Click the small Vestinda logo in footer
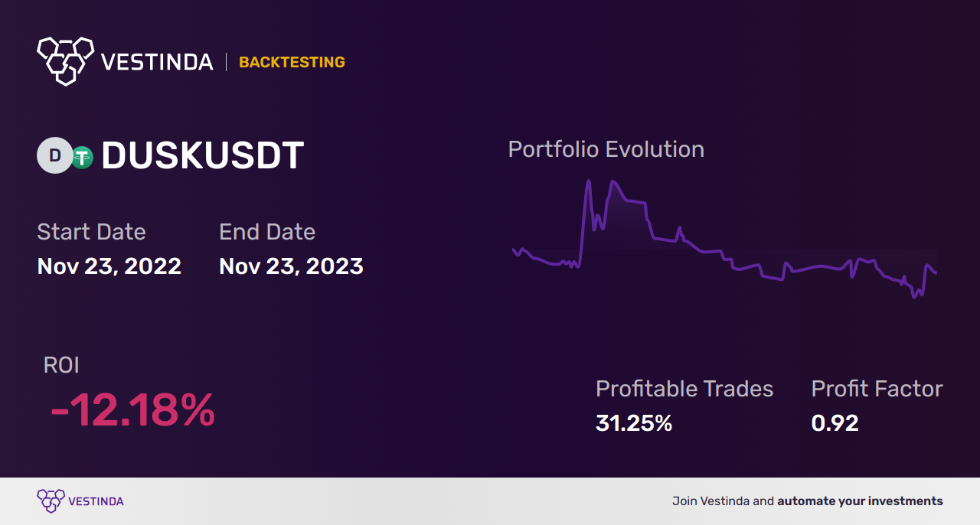980x525 pixels. click(x=51, y=501)
